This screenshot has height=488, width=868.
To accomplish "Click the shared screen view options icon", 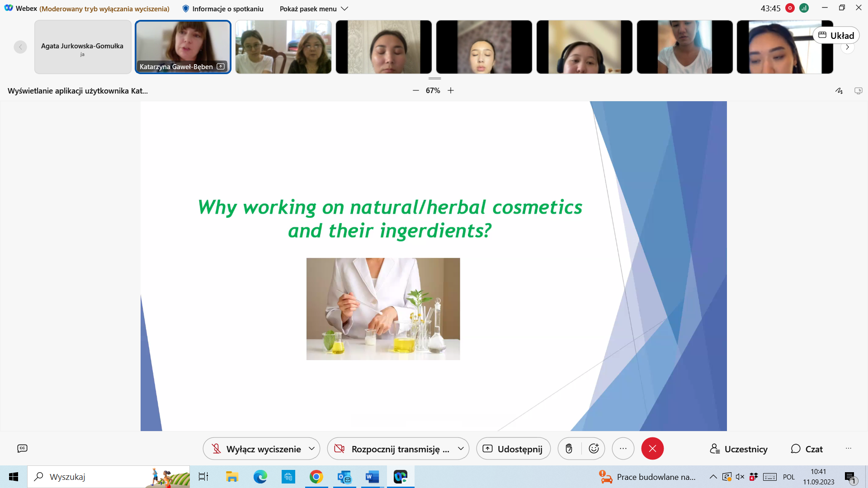I will (x=859, y=91).
